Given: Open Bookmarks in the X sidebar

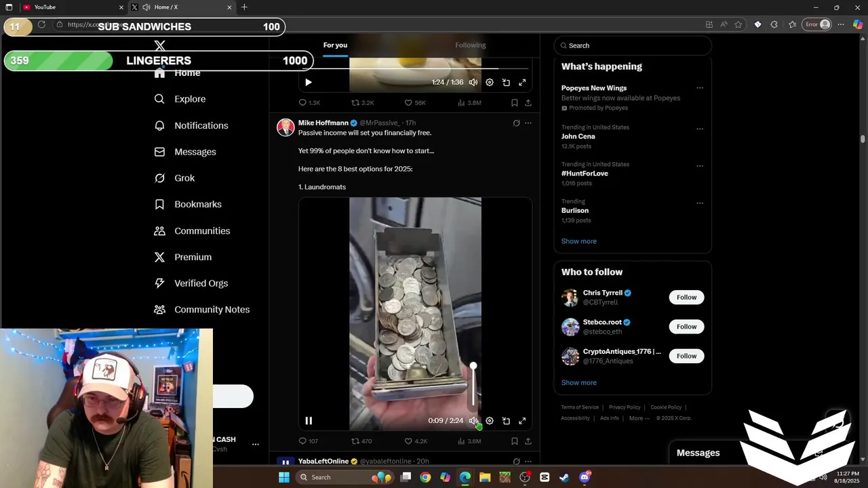Looking at the screenshot, I should coord(188,204).
